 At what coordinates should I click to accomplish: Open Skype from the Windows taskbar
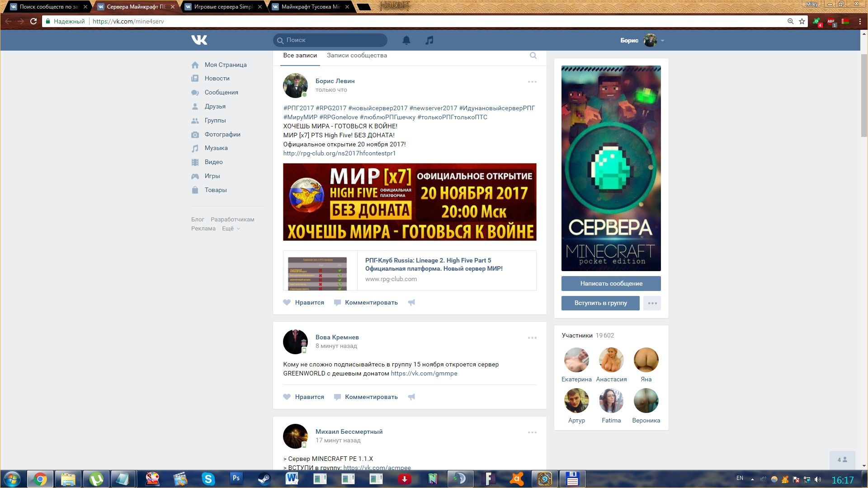[208, 479]
